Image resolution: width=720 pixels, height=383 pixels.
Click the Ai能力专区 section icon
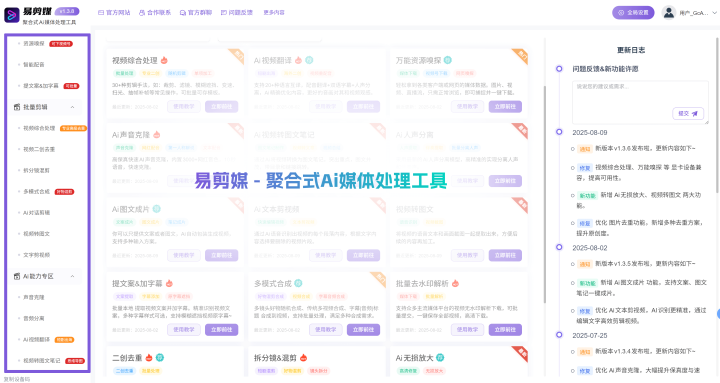[17, 276]
